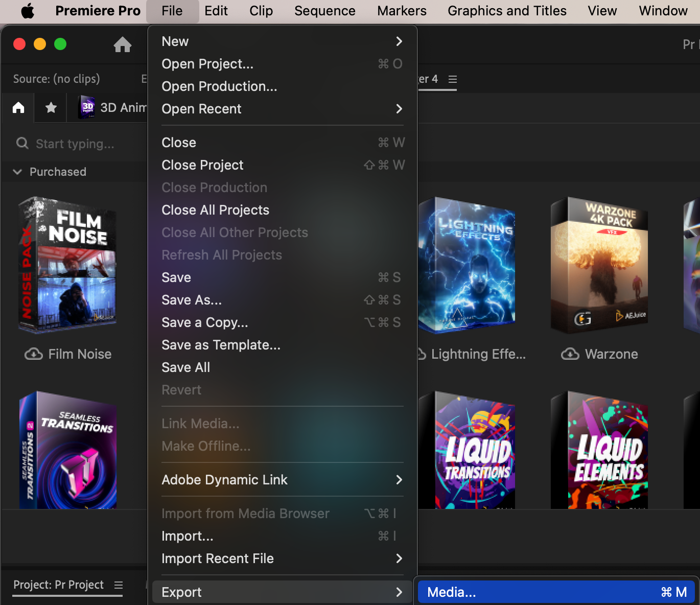This screenshot has height=605, width=700.
Task: Open the Sequence menu in menu bar
Action: (x=324, y=11)
